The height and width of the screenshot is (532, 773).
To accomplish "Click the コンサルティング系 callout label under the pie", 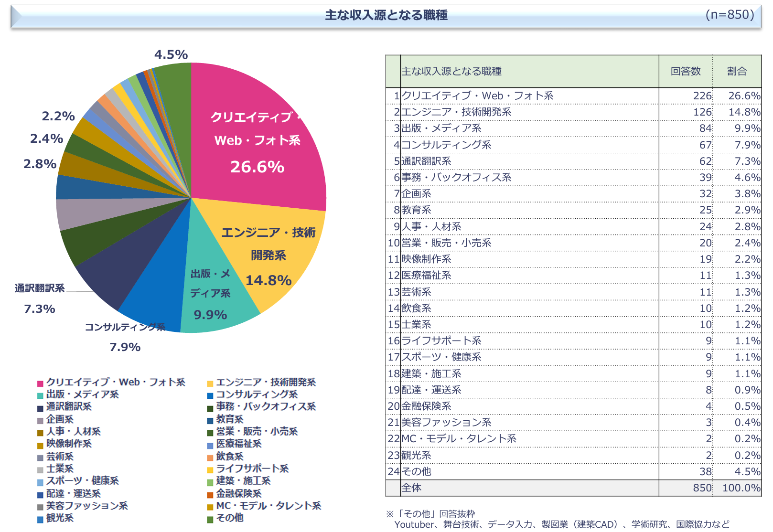I will [125, 327].
